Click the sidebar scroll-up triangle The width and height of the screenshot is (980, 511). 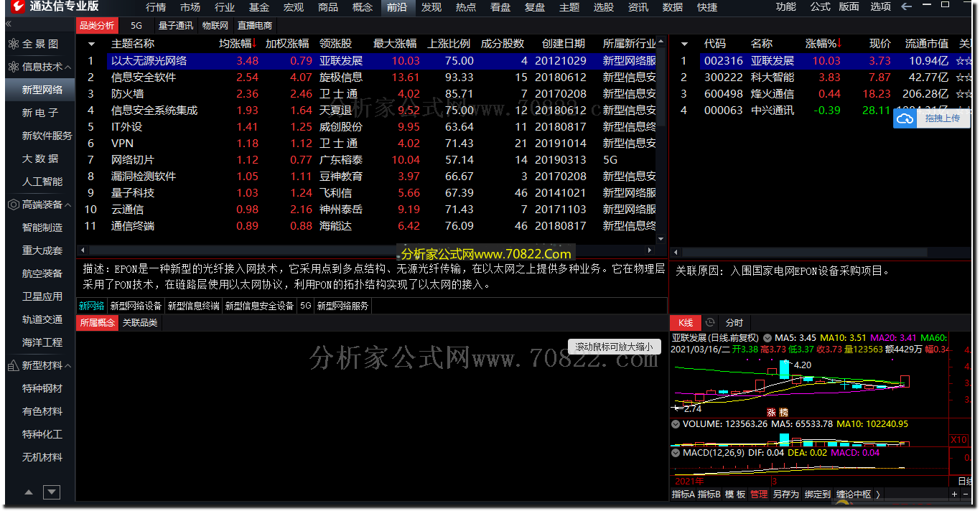(29, 492)
